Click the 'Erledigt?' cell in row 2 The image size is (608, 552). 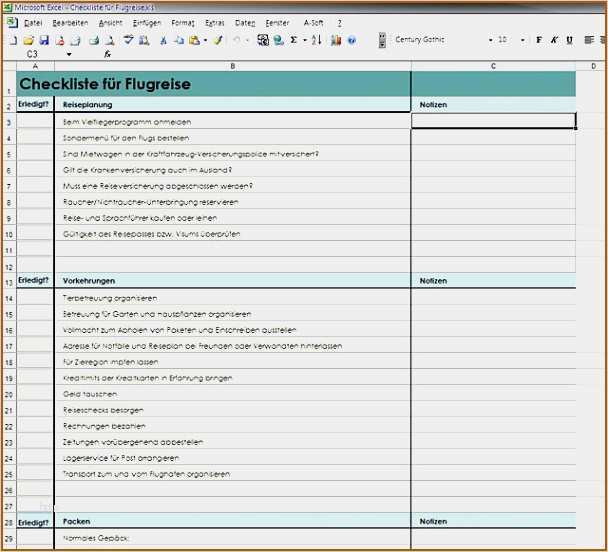coord(35,105)
